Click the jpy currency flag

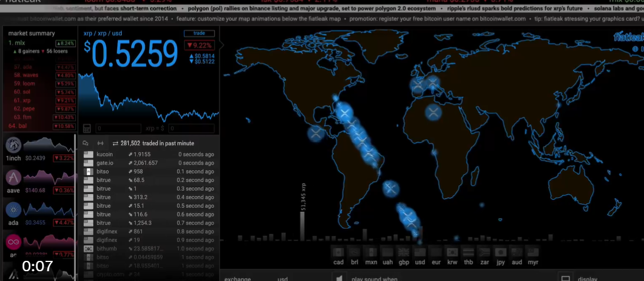500,252
